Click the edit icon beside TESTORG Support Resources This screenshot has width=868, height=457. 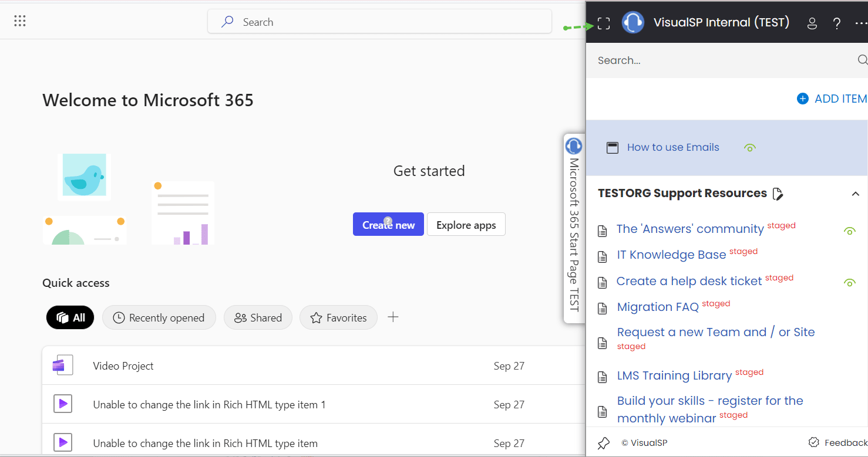coord(778,194)
